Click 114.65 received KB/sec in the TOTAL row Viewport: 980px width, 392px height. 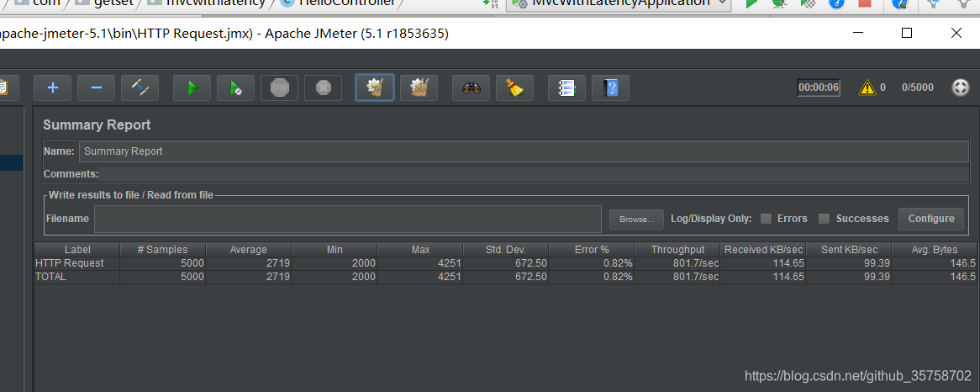tap(788, 277)
